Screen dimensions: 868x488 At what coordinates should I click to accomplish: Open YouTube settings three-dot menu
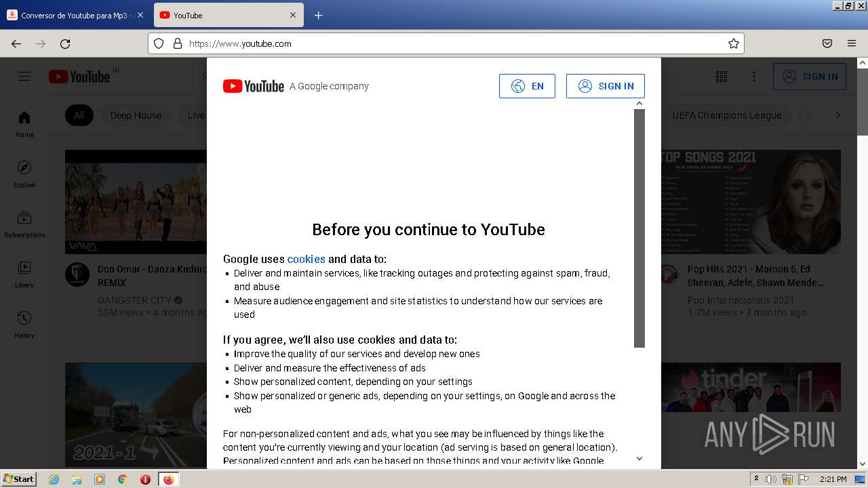(754, 77)
